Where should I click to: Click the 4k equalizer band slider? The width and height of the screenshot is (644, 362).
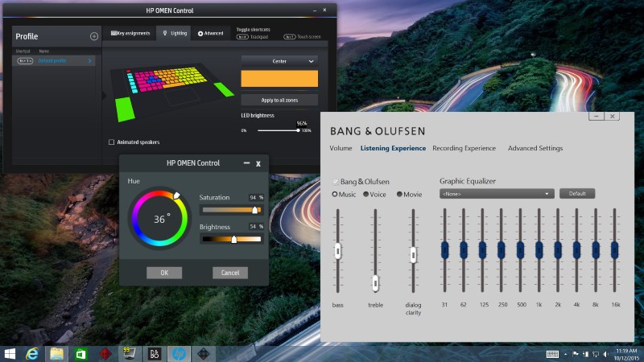click(576, 250)
